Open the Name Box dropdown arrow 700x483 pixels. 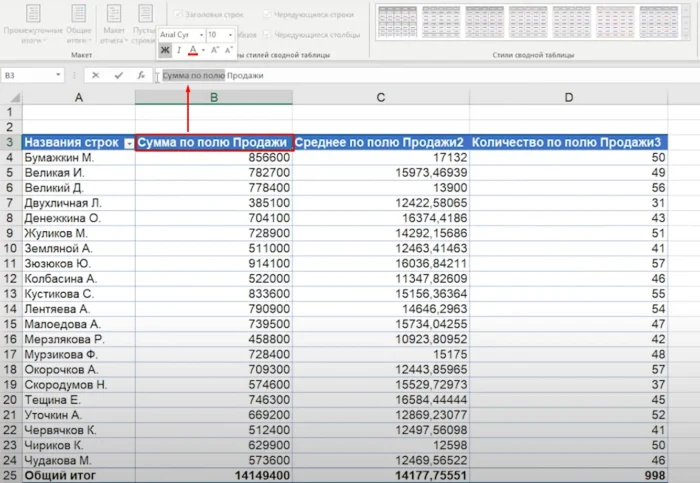tap(60, 75)
